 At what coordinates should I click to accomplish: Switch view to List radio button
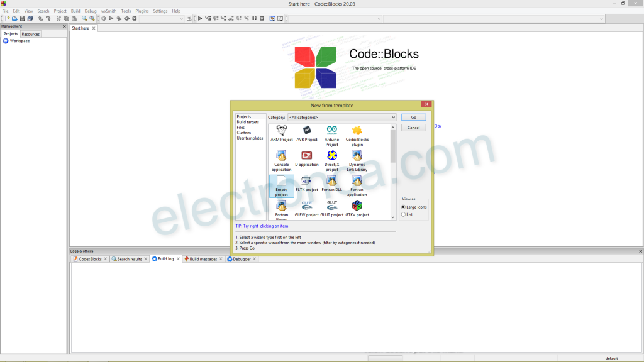pos(404,214)
